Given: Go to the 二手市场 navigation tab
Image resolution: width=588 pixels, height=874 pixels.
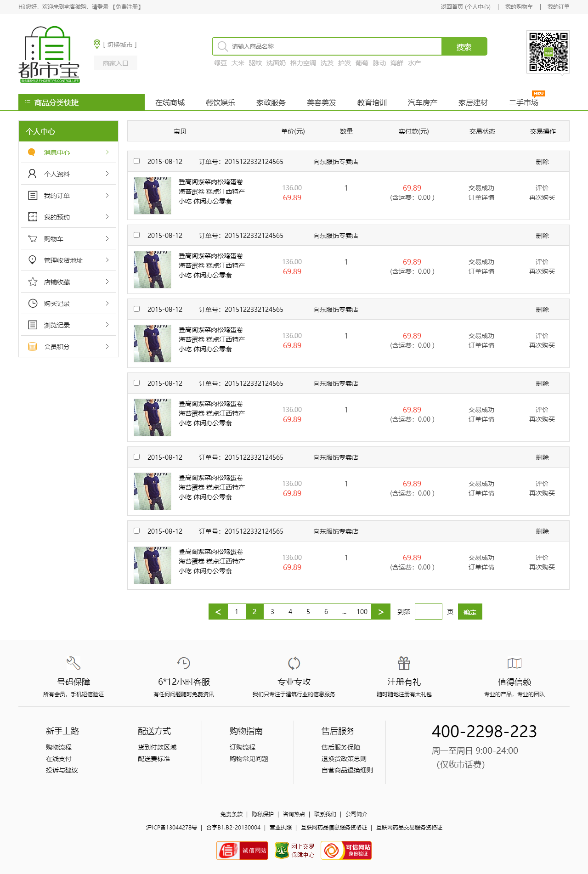Looking at the screenshot, I should 523,102.
